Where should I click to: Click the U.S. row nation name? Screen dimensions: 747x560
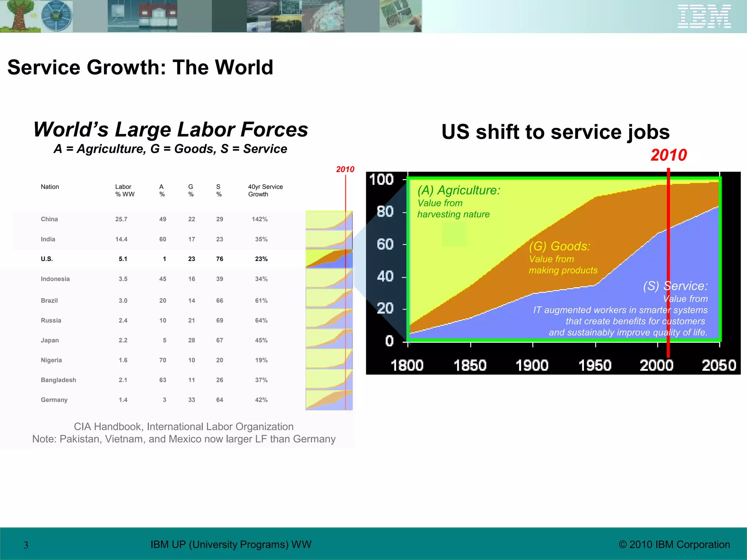47,259
